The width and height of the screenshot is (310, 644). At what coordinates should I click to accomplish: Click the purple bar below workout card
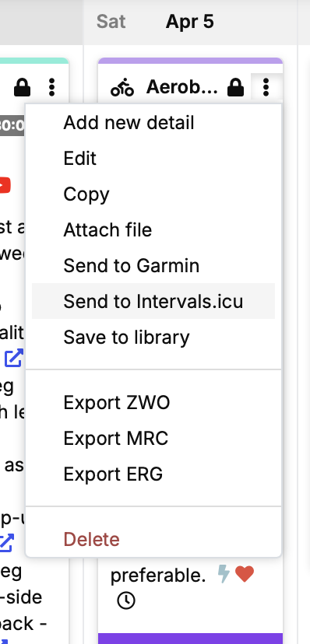pyautogui.click(x=191, y=639)
